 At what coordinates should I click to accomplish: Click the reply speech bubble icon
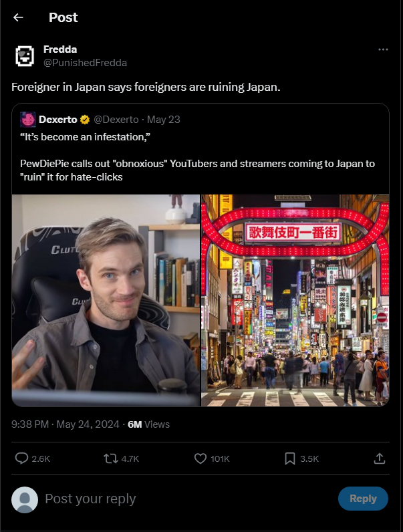21,458
